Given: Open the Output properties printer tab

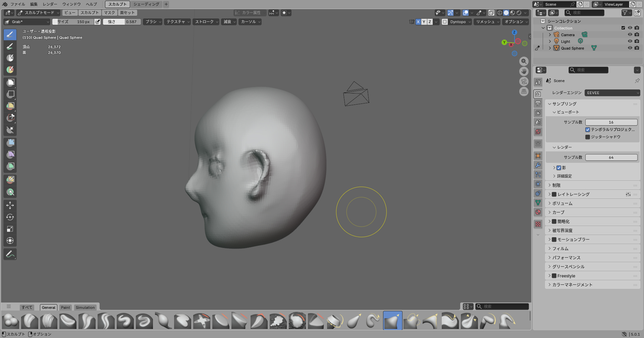Looking at the screenshot, I should point(538,104).
